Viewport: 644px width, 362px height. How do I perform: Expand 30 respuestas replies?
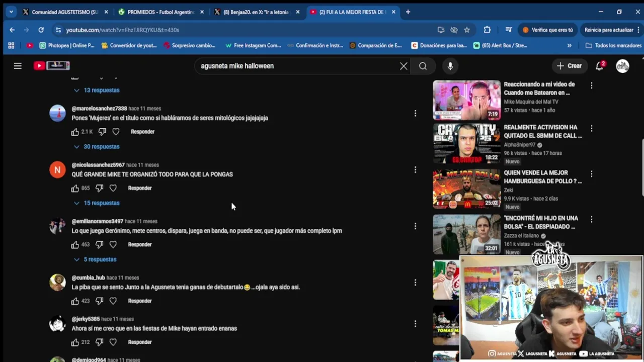pos(97,146)
